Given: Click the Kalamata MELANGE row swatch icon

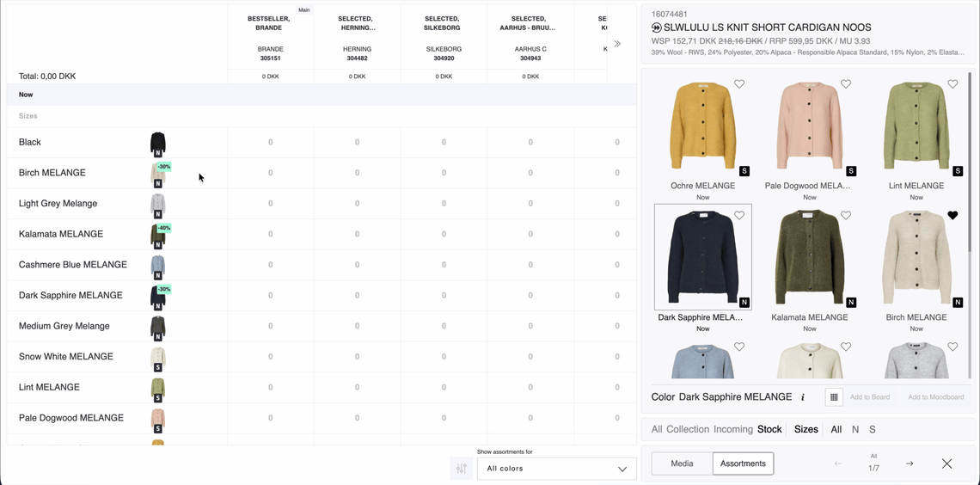Looking at the screenshot, I should pyautogui.click(x=158, y=235).
